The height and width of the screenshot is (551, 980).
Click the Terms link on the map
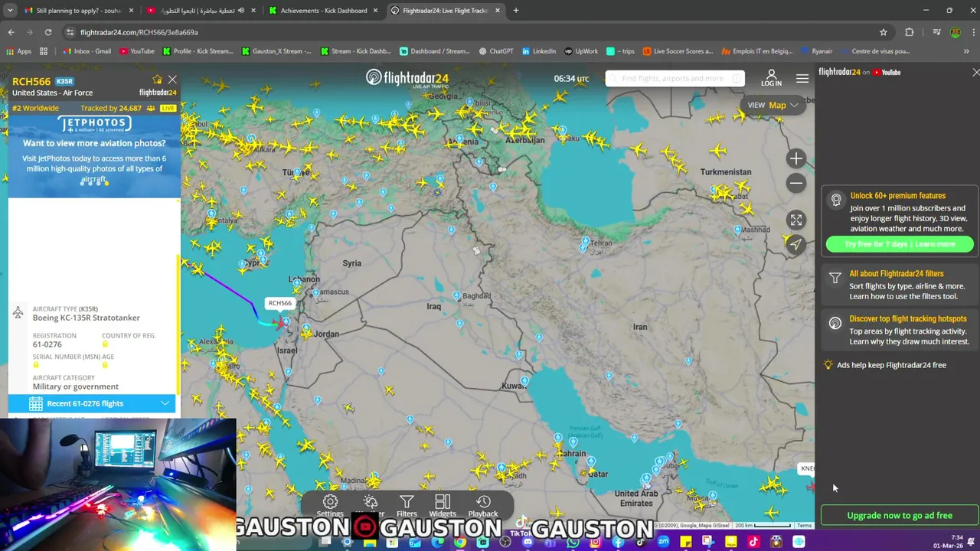804,526
